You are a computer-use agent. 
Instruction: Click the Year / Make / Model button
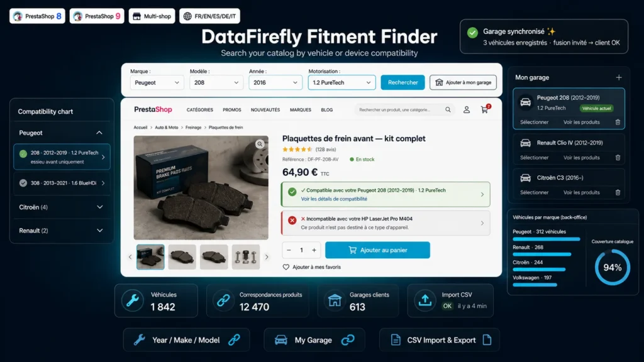tap(186, 340)
